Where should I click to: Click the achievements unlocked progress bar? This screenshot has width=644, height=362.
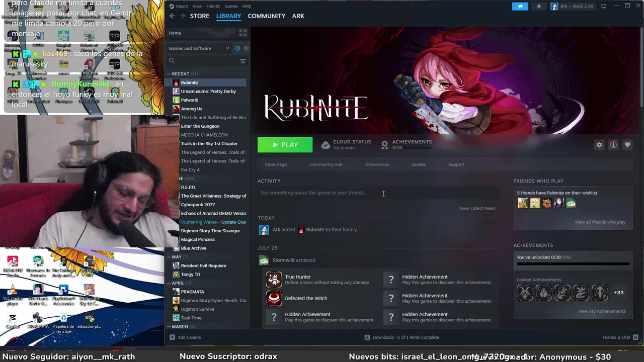[573, 263]
